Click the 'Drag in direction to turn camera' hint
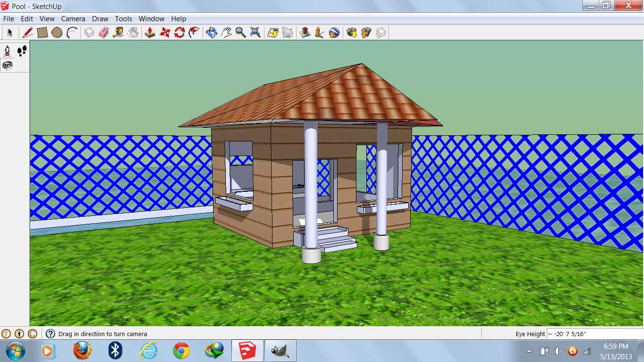The image size is (644, 362). [x=103, y=334]
